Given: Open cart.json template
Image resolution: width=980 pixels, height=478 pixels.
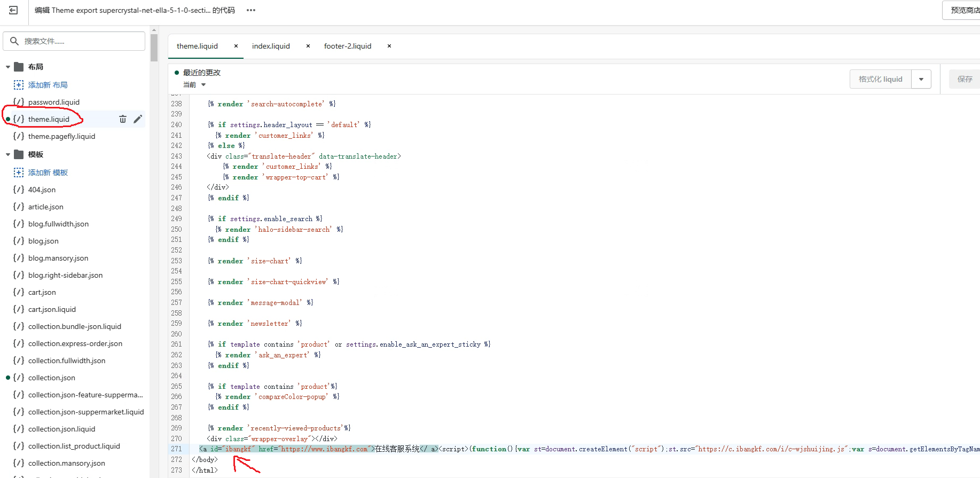Looking at the screenshot, I should (x=42, y=292).
